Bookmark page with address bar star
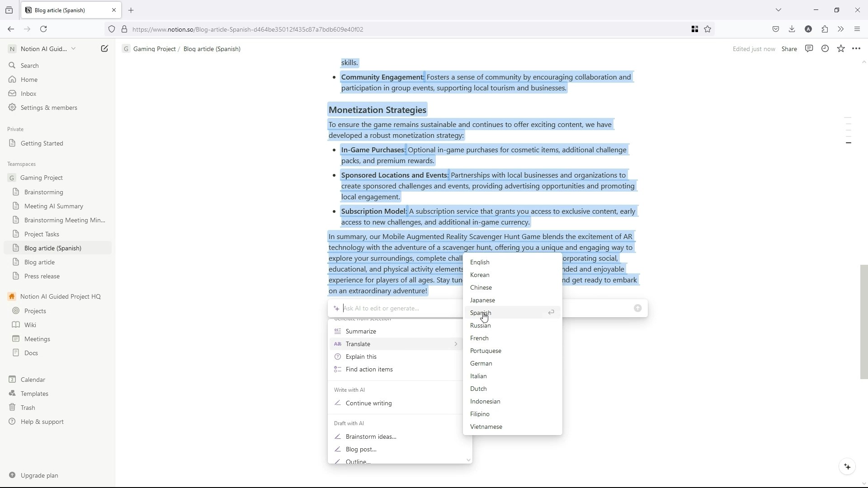The image size is (868, 488). click(708, 29)
